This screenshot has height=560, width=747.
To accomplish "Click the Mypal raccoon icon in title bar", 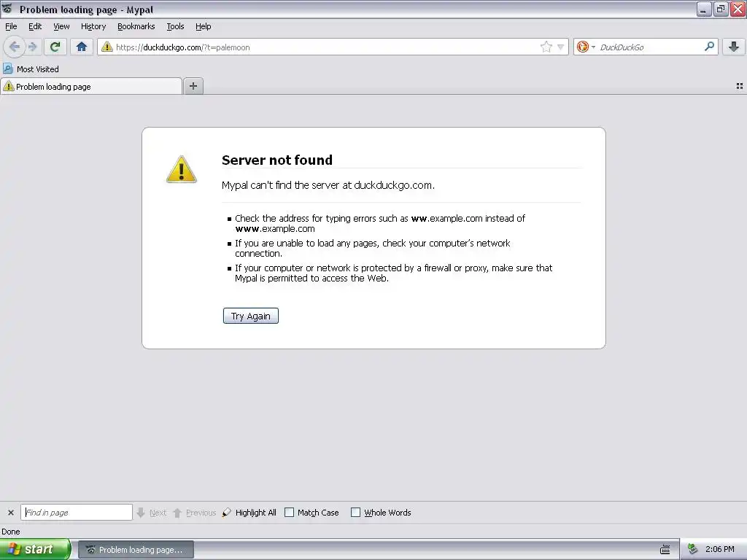I will (7, 9).
